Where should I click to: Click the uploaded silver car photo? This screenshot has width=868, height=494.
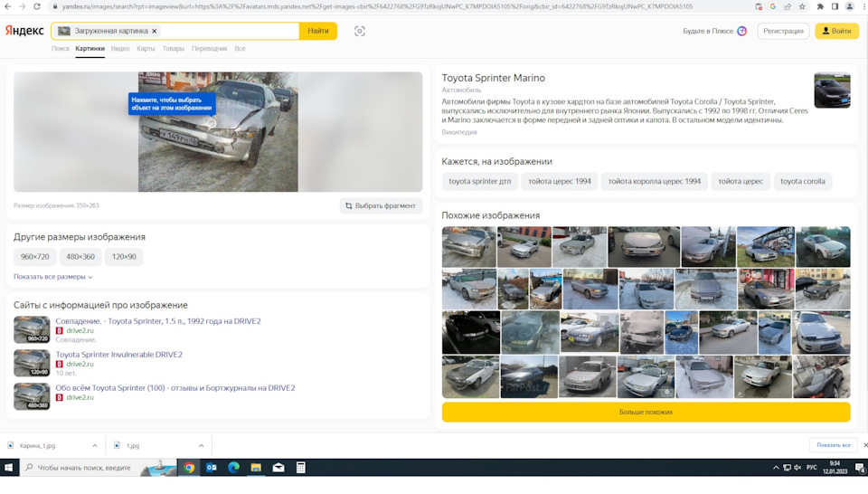coord(218,132)
